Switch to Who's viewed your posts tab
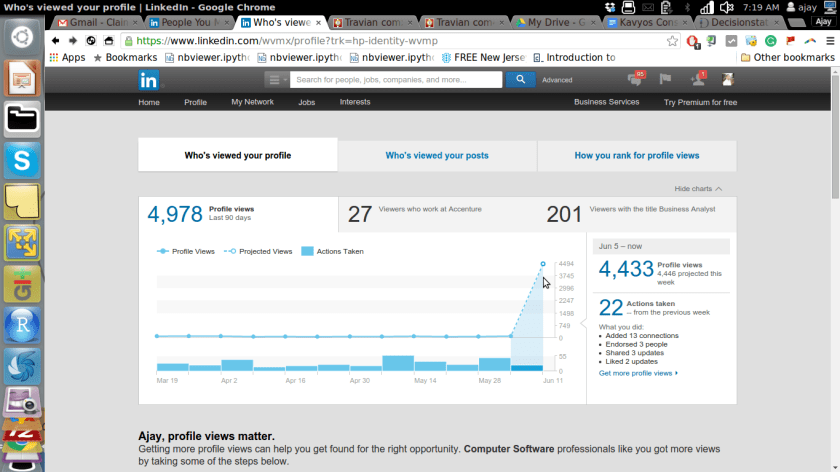The width and height of the screenshot is (840, 472). coord(437,156)
